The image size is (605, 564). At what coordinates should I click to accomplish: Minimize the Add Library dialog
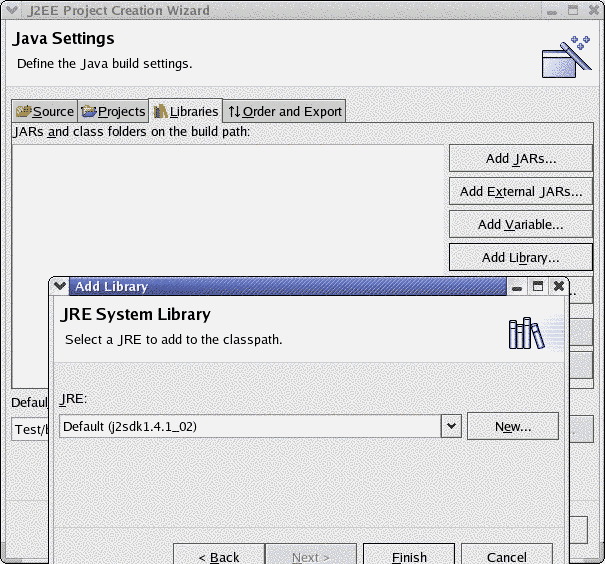tap(517, 287)
